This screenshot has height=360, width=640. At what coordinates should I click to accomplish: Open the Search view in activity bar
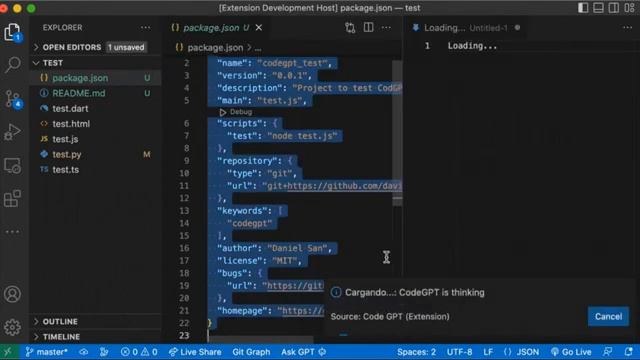12,64
